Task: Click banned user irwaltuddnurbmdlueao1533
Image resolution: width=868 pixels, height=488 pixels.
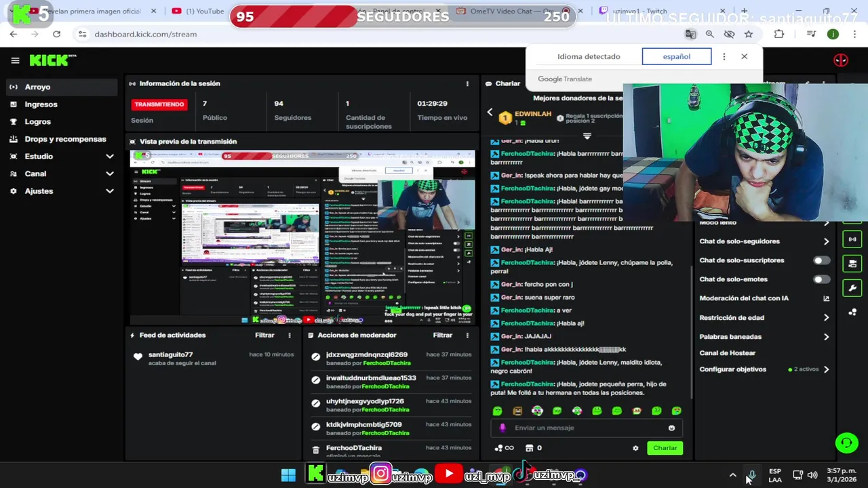Action: [x=371, y=378]
